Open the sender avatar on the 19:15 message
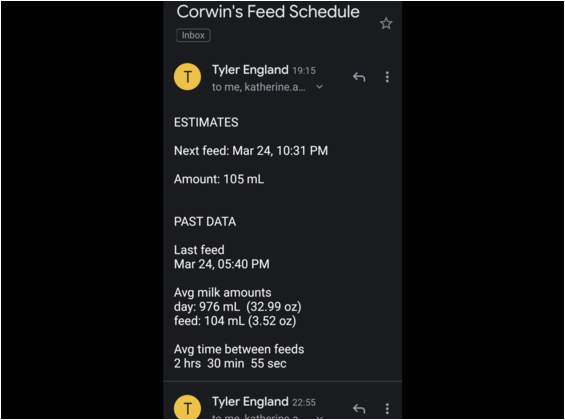The image size is (565, 420). pyautogui.click(x=187, y=77)
